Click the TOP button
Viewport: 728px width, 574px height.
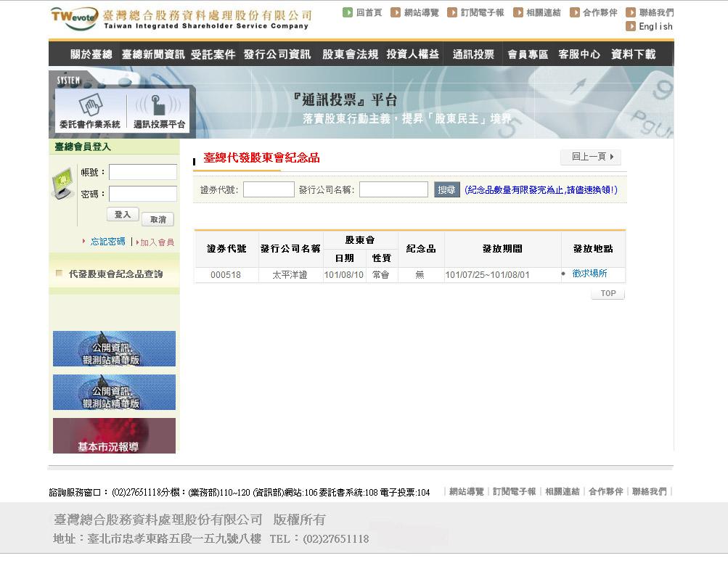[608, 293]
